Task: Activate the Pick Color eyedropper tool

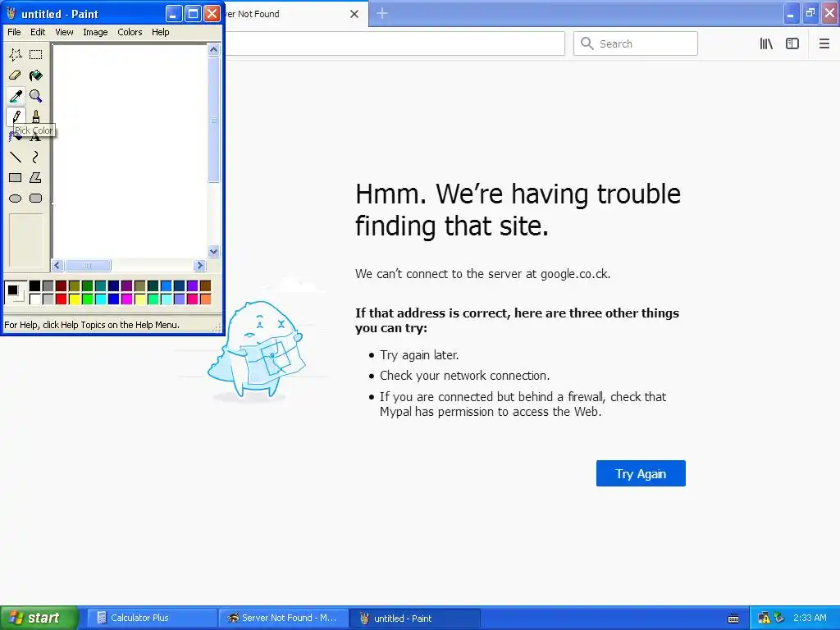Action: [16, 96]
